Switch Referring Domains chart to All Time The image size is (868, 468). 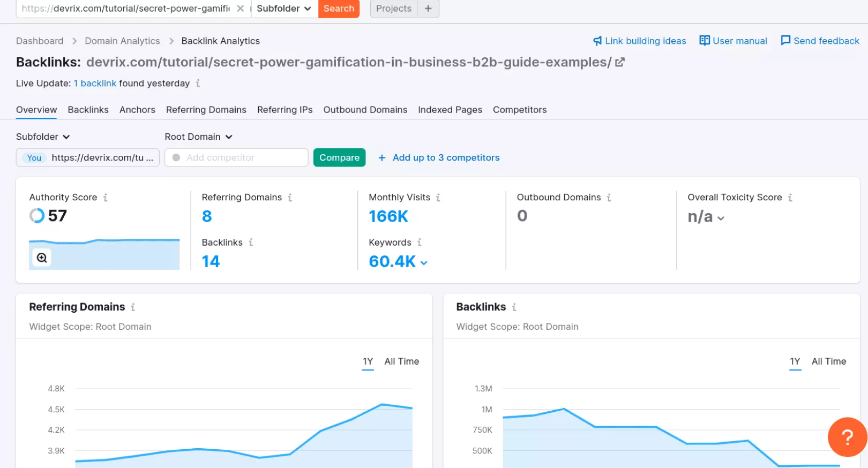(x=401, y=361)
